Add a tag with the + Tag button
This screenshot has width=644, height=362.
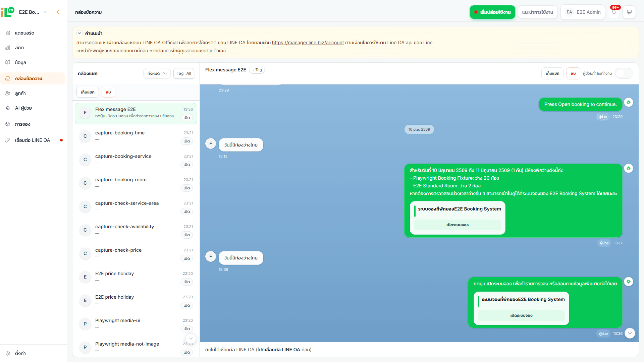click(x=257, y=70)
